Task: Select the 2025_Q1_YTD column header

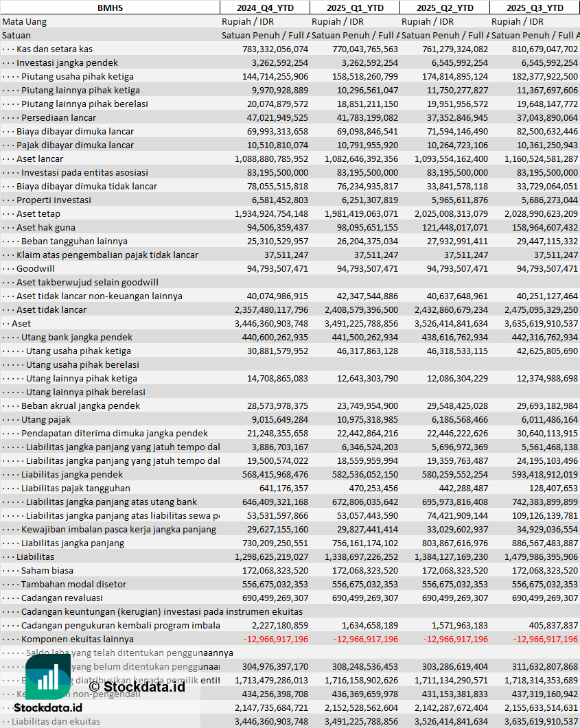Action: click(354, 8)
